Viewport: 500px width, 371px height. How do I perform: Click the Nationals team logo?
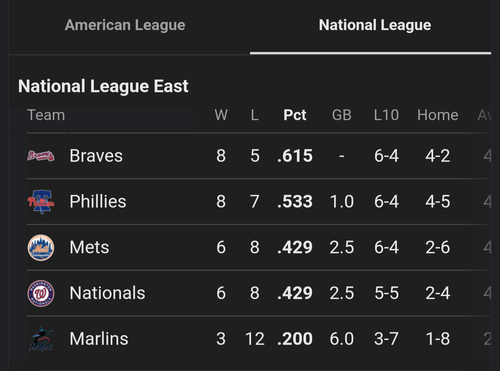pyautogui.click(x=41, y=293)
